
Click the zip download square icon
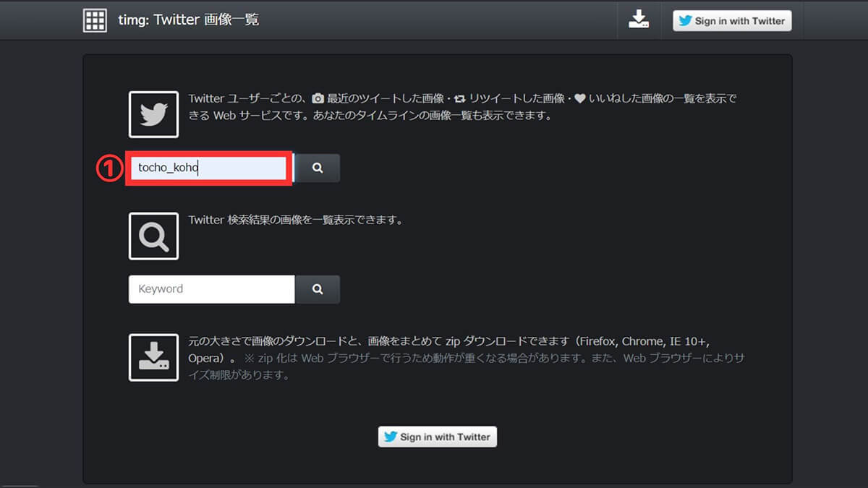(153, 357)
